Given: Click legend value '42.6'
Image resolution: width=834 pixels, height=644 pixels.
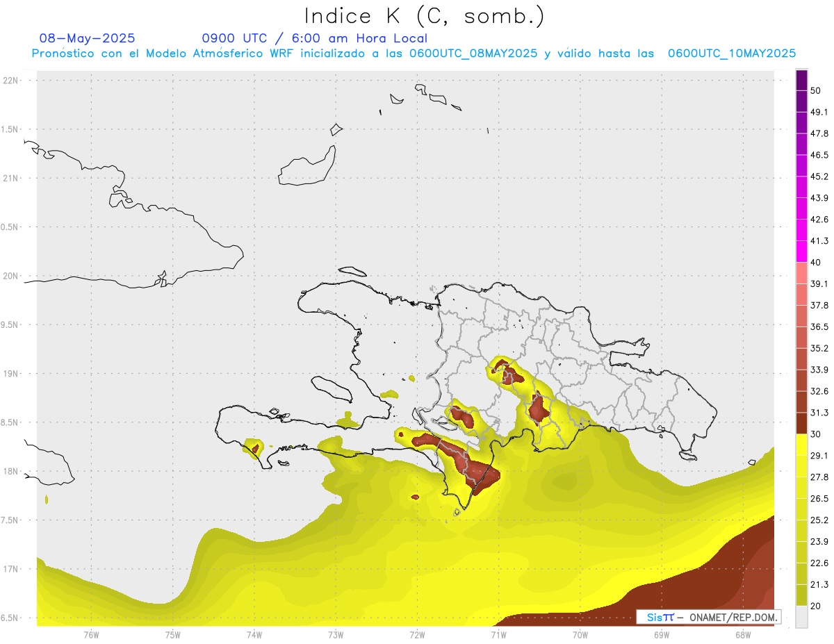Looking at the screenshot, I should (x=819, y=220).
